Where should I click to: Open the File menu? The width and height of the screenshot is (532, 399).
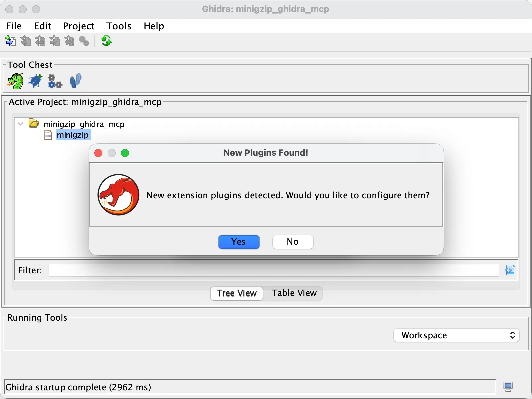(x=14, y=26)
